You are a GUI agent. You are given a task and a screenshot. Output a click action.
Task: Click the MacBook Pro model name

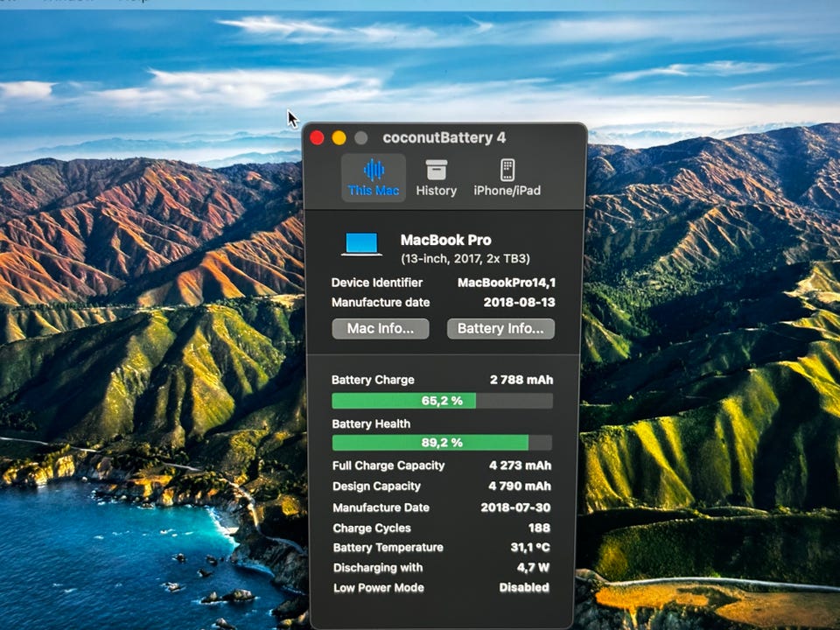(x=445, y=240)
